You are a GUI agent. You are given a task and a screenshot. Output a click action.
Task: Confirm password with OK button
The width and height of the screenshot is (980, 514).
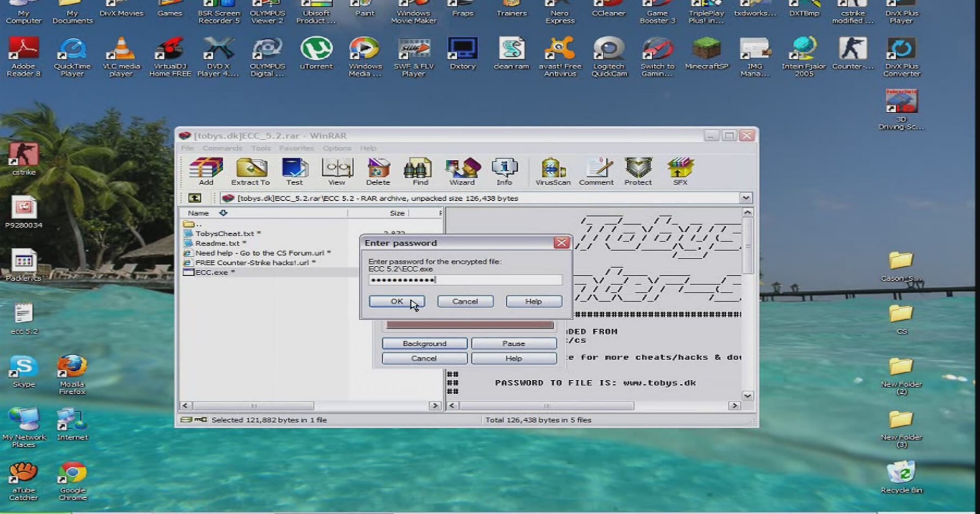coord(397,301)
